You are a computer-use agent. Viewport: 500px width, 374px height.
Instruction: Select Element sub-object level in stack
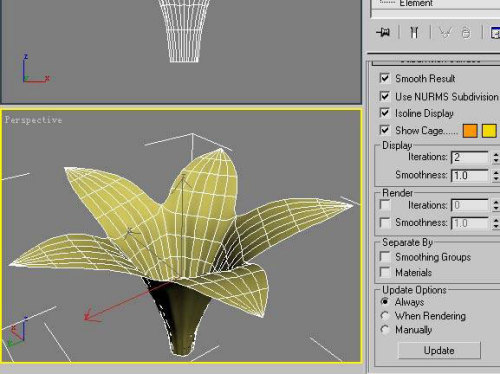point(416,3)
